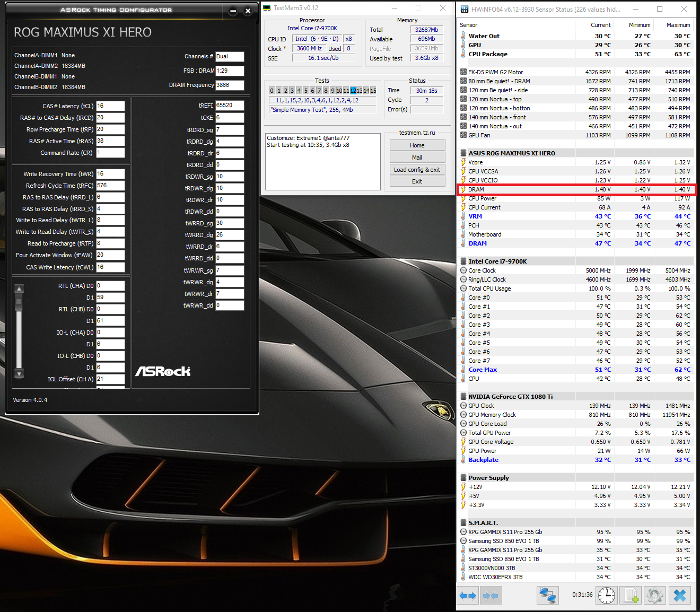This screenshot has height=612, width=700.
Task: Select the WDC WD30EFRX 3TB row
Action: tap(576, 577)
